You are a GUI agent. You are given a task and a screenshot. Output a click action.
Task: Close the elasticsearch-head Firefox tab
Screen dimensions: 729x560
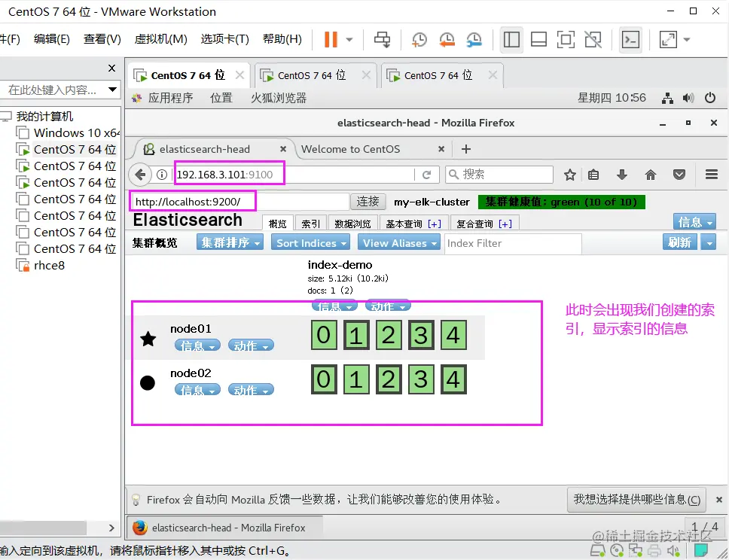[283, 149]
